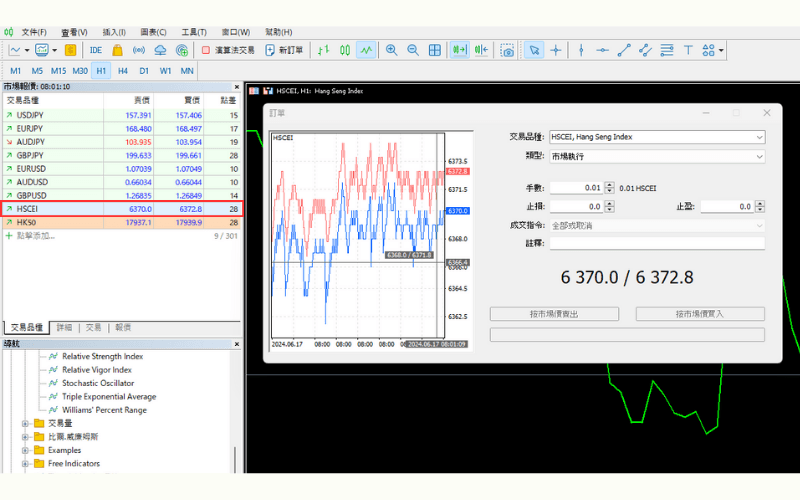Click the zoom out magnifier icon
Image resolution: width=800 pixels, height=500 pixels.
pyautogui.click(x=413, y=50)
